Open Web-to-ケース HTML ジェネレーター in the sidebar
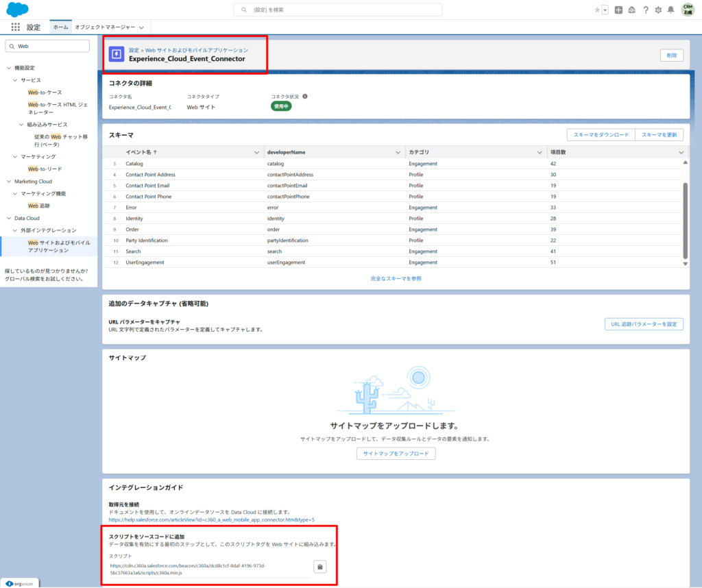The height and width of the screenshot is (588, 702). pos(58,108)
